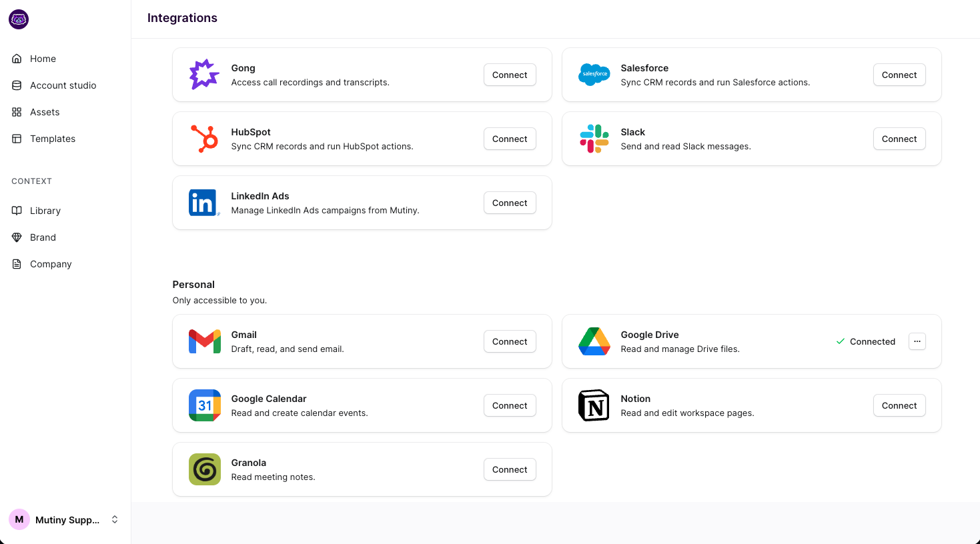Click 'Only accessible to you.' text
Screen dimensions: 980x544
point(219,301)
